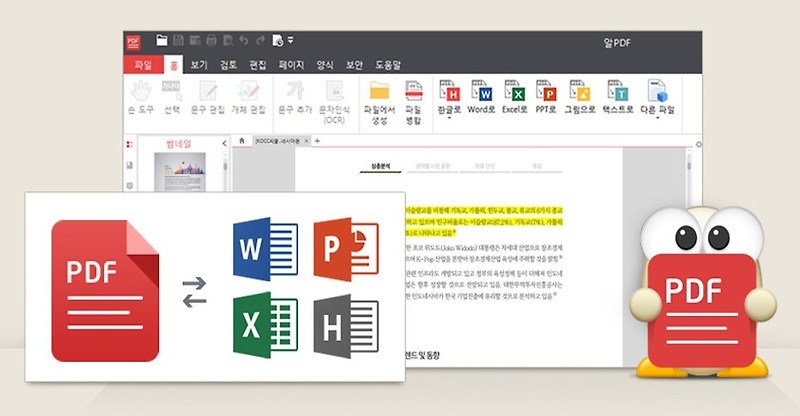Collapse the 썸네일 panel with chevron

pos(224,144)
